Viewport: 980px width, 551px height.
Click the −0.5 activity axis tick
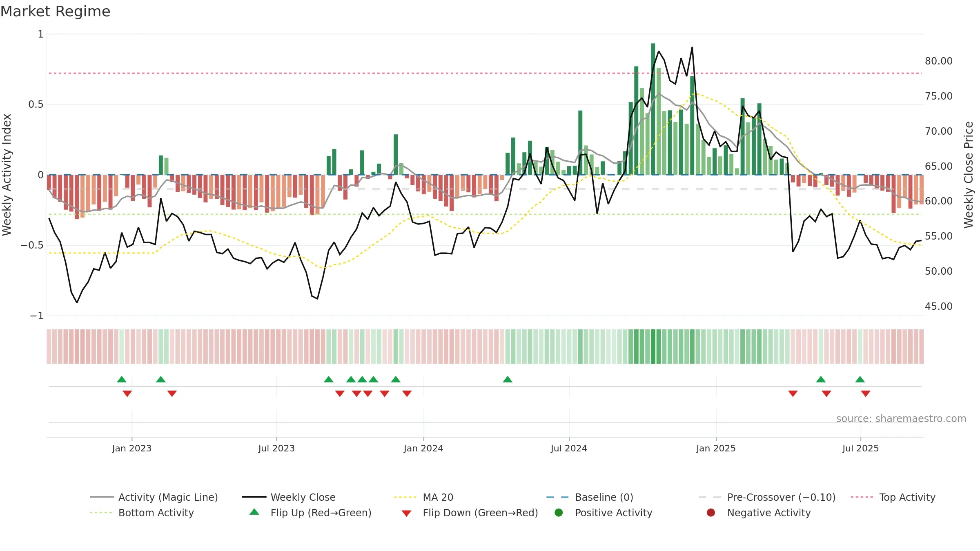(32, 245)
